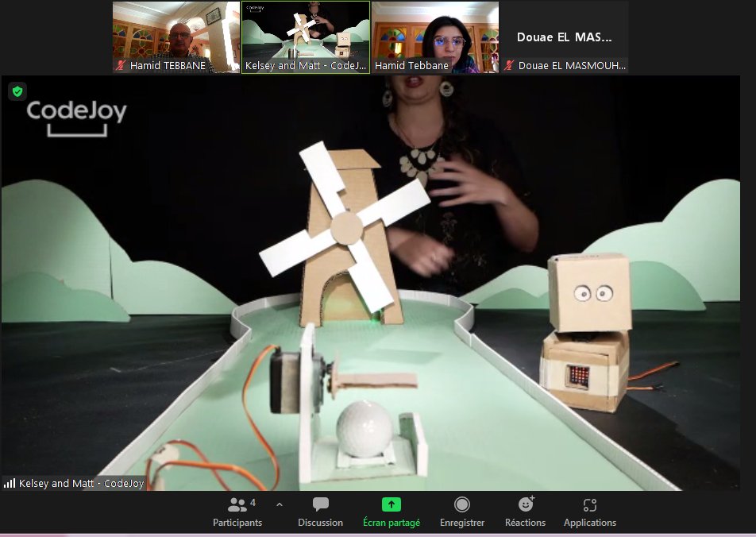Start recording with the Enregistrer icon
The width and height of the screenshot is (756, 537).
click(462, 504)
